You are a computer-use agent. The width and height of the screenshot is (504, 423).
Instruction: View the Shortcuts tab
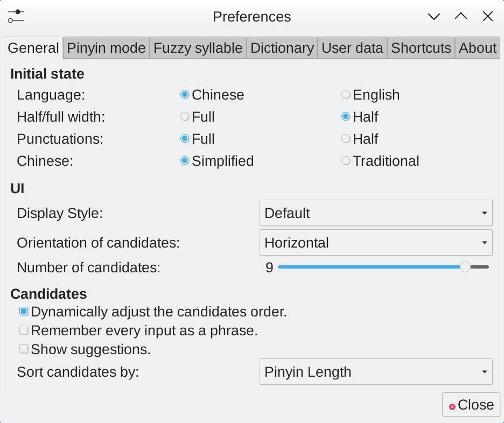point(421,47)
